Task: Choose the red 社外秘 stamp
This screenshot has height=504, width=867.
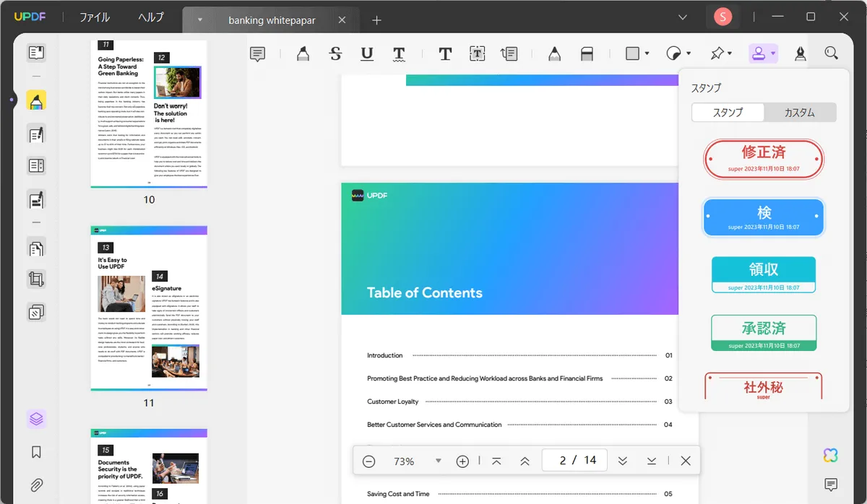Action: coord(764,386)
